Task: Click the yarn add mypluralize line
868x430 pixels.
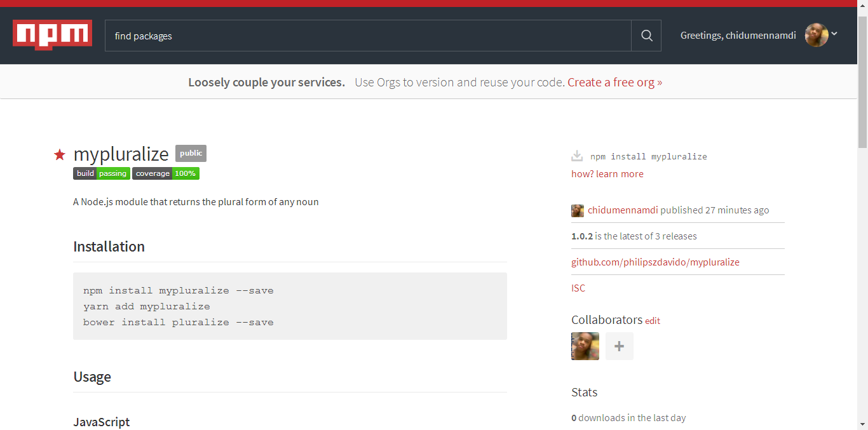Action: 147,307
